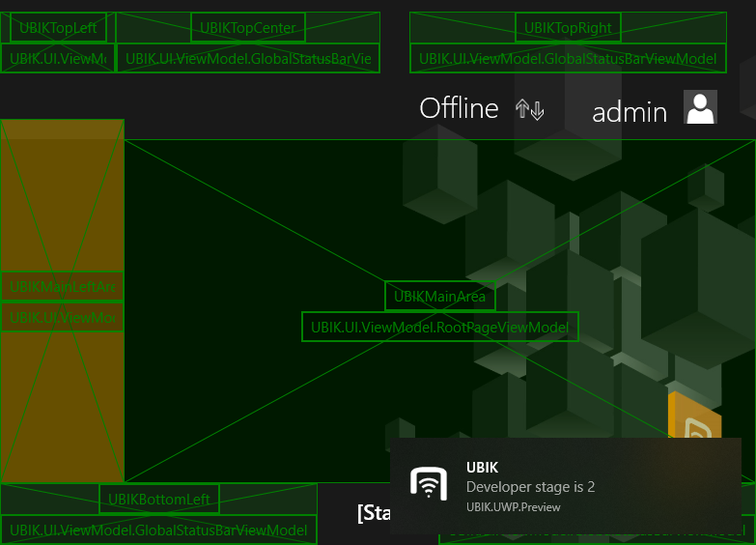
Task: Click GlobalStatusBarViewModel label under UBIKTopCenter
Action: click(x=248, y=59)
